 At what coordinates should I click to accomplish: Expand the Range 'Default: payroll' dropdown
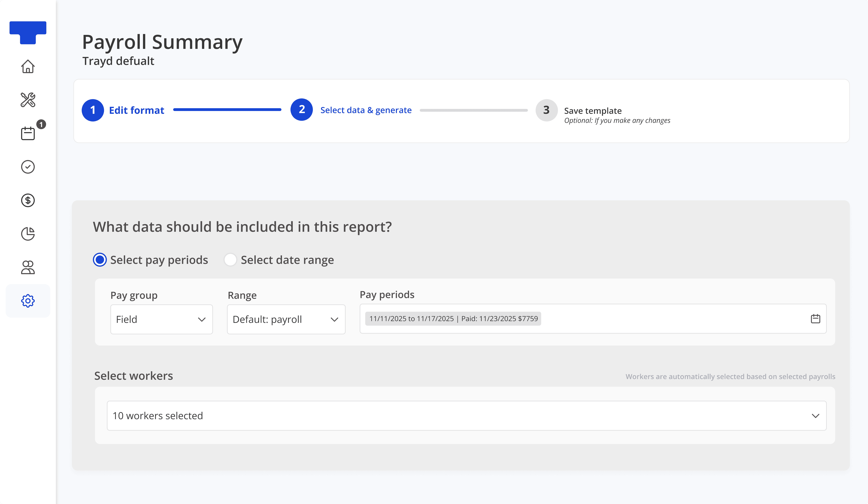point(286,319)
